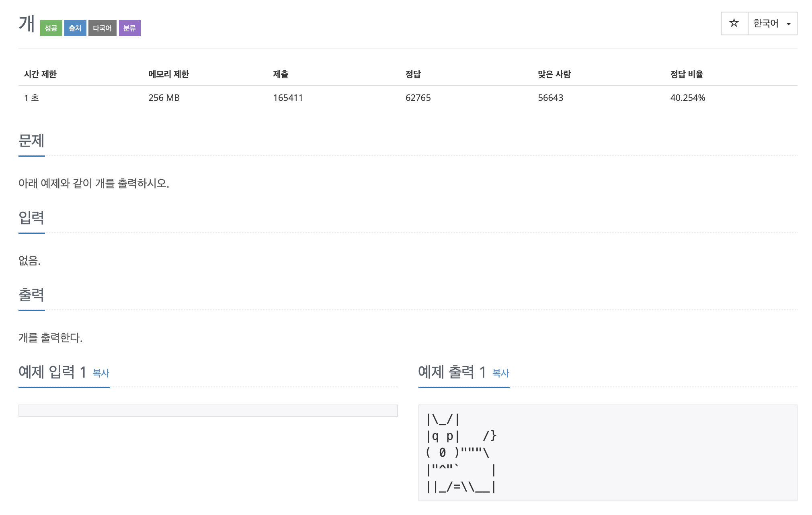Viewport: 812px width, 515px height.
Task: Open the 한국어 language dropdown
Action: coord(766,23)
